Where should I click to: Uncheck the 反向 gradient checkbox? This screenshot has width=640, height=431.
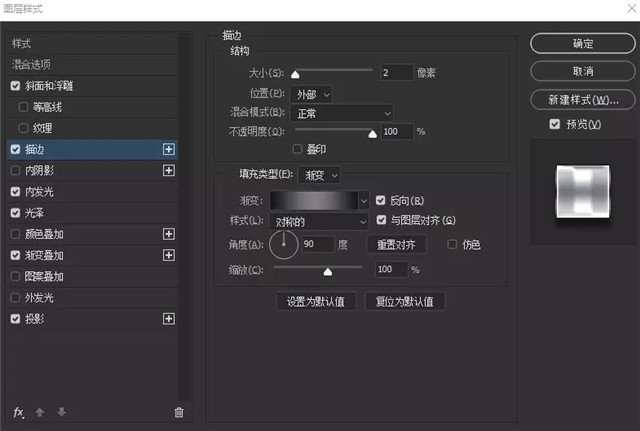click(x=380, y=200)
